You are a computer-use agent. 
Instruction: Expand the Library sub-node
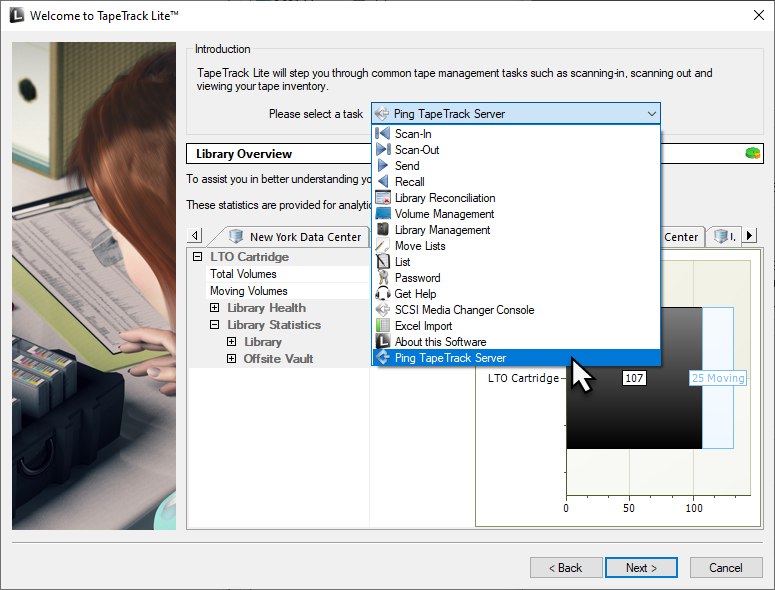pyautogui.click(x=231, y=341)
